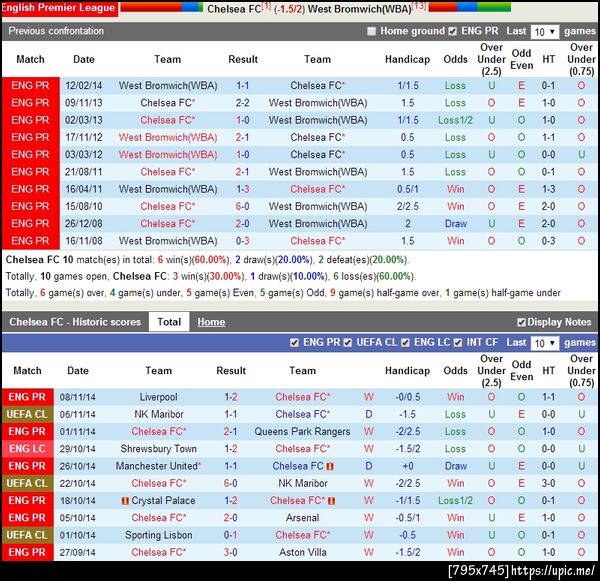600x581 pixels.
Task: Click date 16/11/08 in confrontation table
Action: click(x=83, y=241)
